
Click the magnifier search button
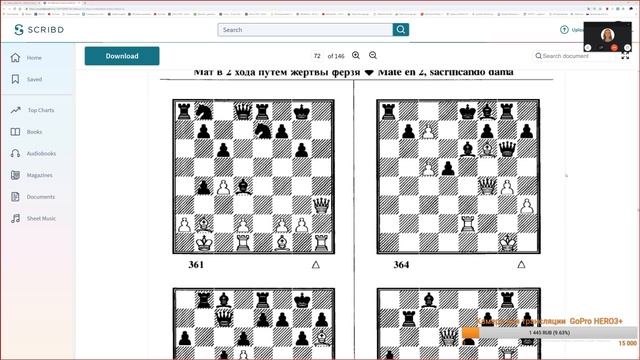[401, 30]
